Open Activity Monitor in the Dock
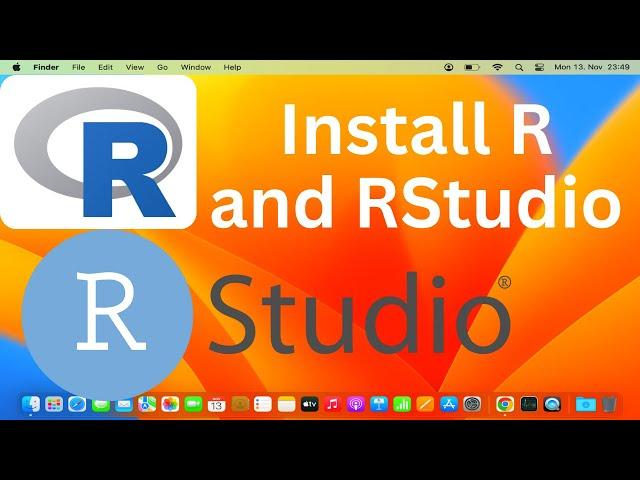Screen dimensions: 640x480 (529, 404)
